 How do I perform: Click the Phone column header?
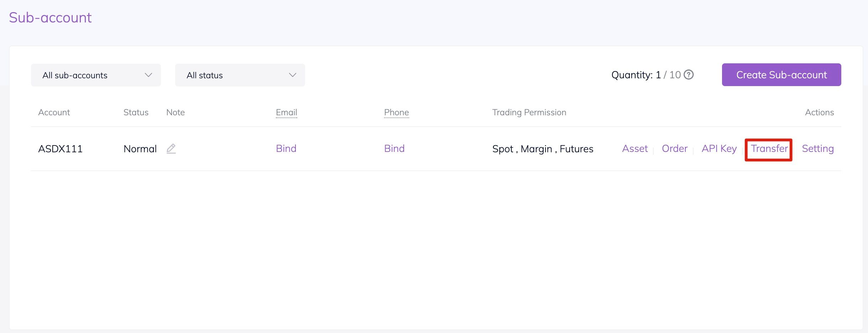tap(396, 112)
